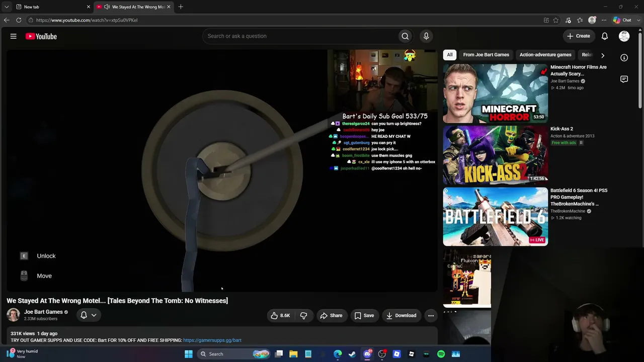Open a new browser tab

pyautogui.click(x=181, y=7)
